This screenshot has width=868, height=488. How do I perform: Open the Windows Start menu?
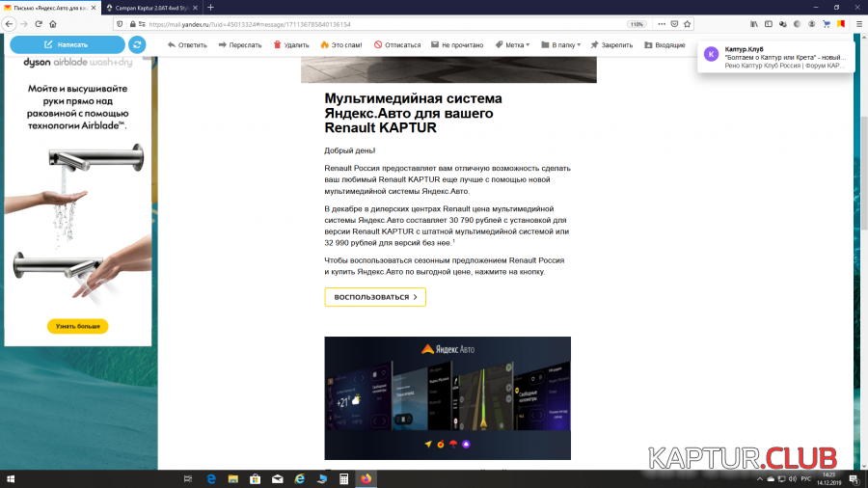pyautogui.click(x=11, y=478)
